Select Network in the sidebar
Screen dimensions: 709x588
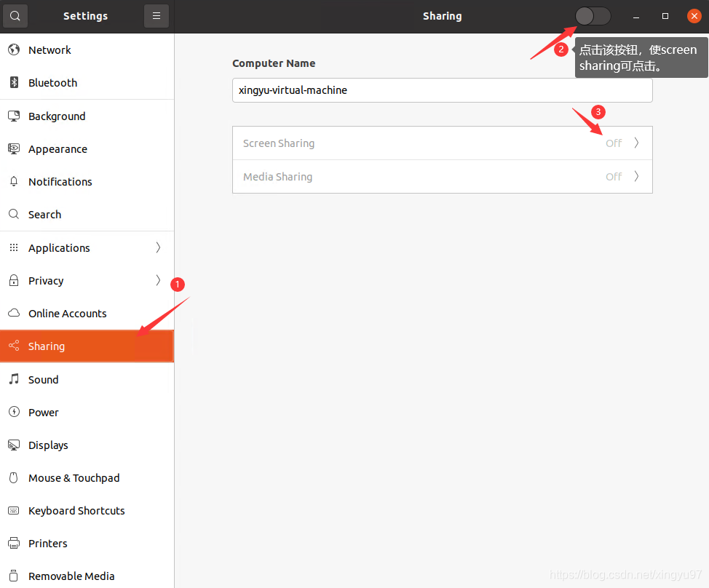tap(87, 49)
